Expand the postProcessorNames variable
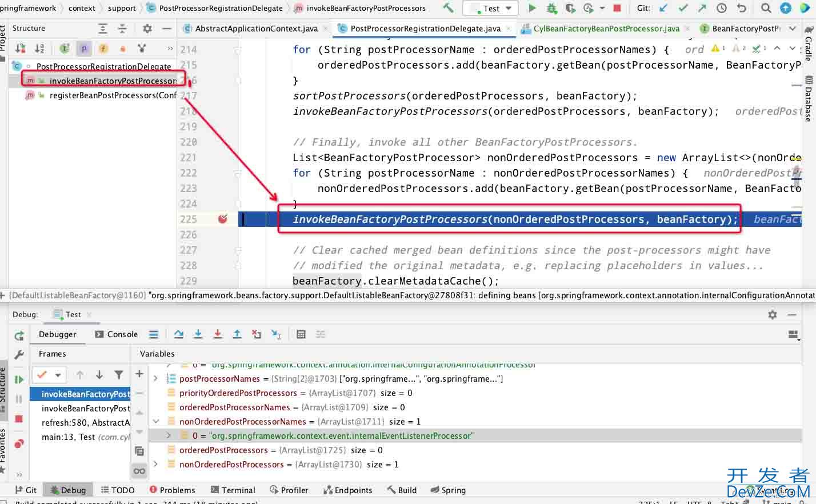The image size is (816, 504). [x=155, y=378]
